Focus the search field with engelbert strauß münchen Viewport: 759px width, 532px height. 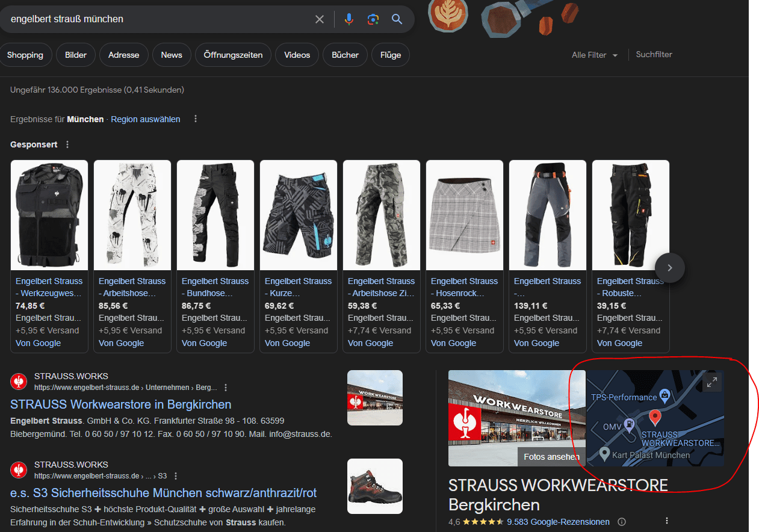(156, 19)
